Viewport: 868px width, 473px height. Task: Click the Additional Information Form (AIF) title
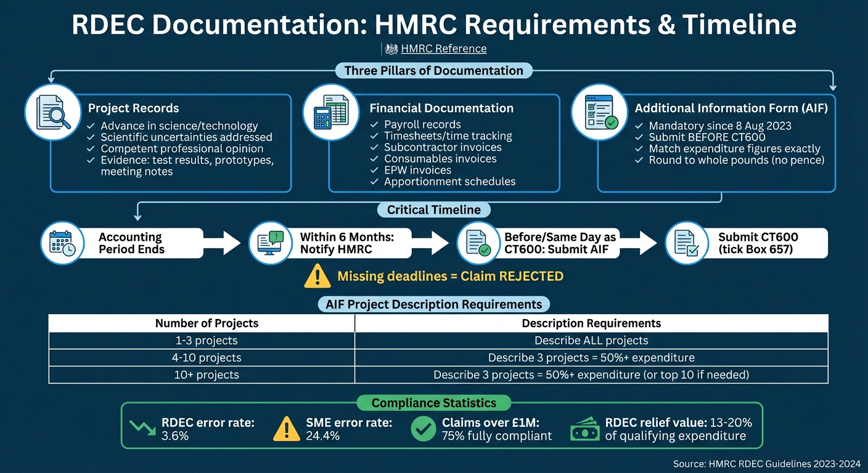pos(731,108)
